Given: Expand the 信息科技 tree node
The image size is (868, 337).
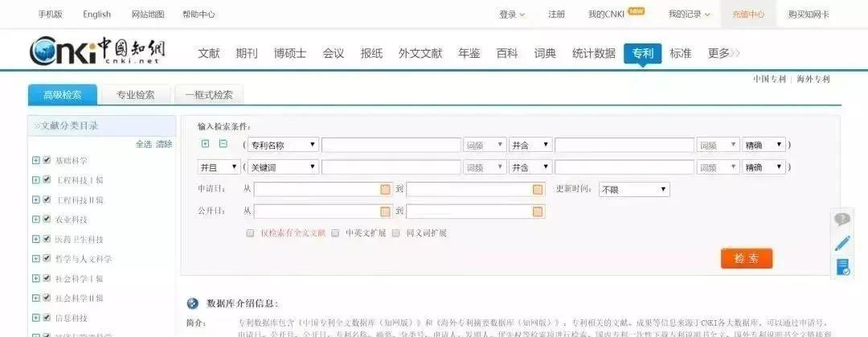Looking at the screenshot, I should [36, 318].
